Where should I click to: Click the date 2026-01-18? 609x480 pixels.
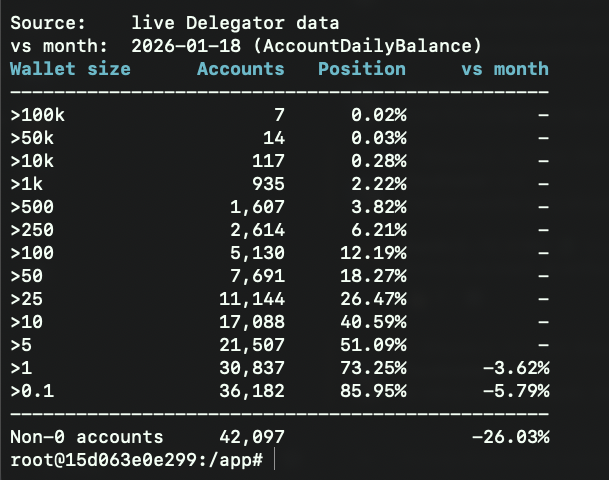pos(186,46)
